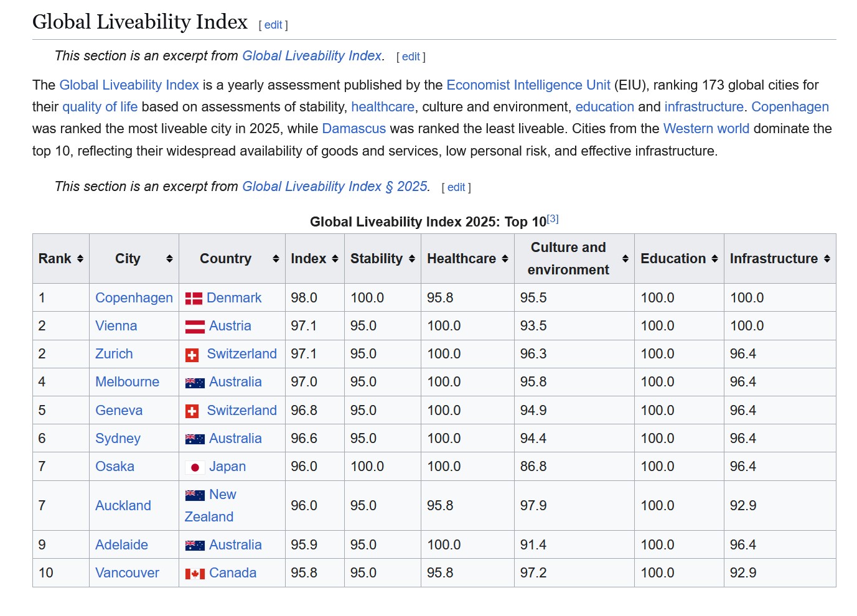Open the Japan country link
The image size is (857, 616).
pyautogui.click(x=228, y=467)
